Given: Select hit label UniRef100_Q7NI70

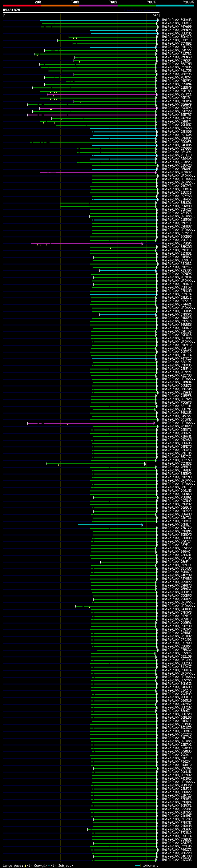Looking at the screenshot, I should click(177, 528).
